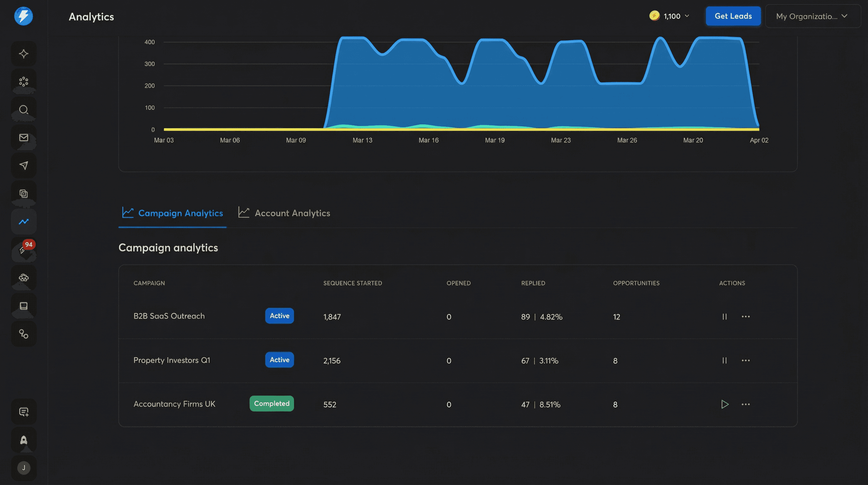Click the paper plane campaigns icon
868x485 pixels.
(24, 165)
